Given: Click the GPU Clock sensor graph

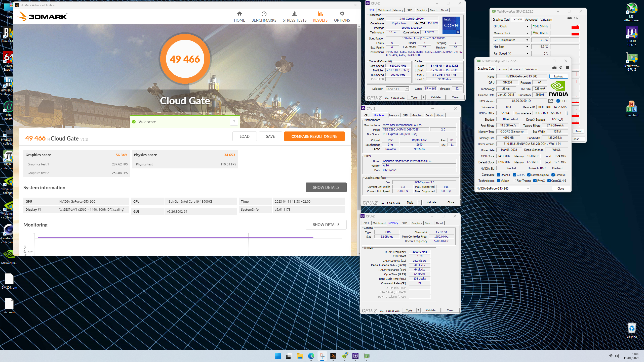Looking at the screenshot, I should (x=565, y=26).
